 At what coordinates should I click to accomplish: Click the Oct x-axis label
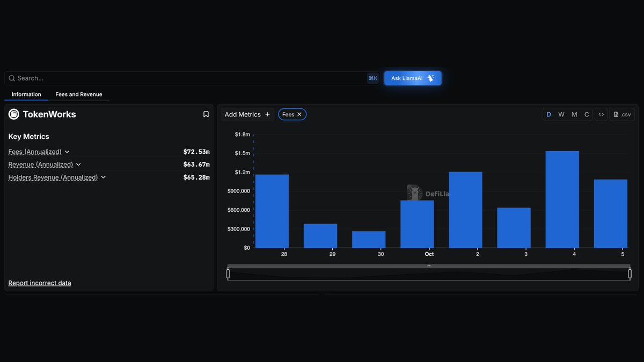click(x=429, y=254)
